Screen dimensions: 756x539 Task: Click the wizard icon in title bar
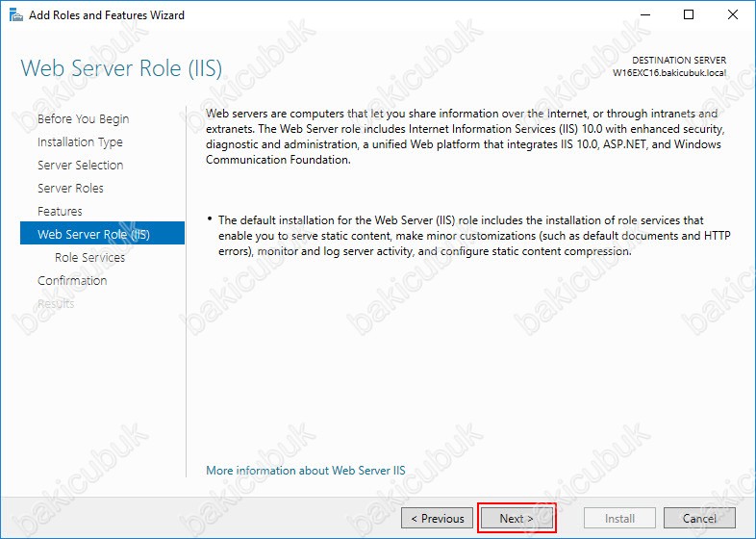click(16, 15)
